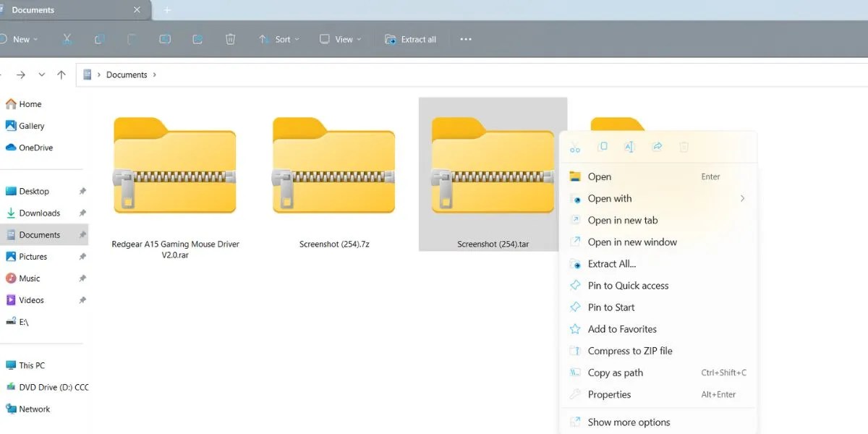Copy the file via the context menu copy icon
Viewport: 868px width, 434px height.
tap(603, 146)
